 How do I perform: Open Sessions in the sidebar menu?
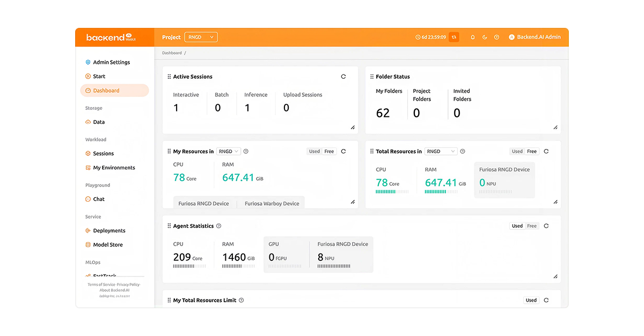(x=103, y=153)
